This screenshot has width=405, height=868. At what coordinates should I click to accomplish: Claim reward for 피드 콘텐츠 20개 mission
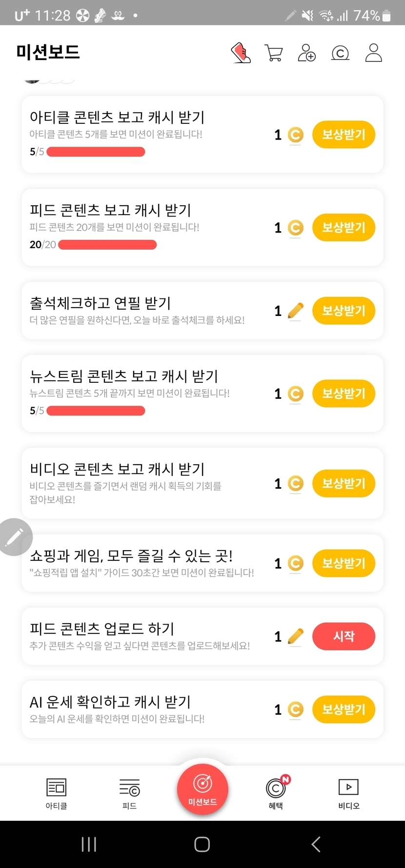pyautogui.click(x=344, y=227)
